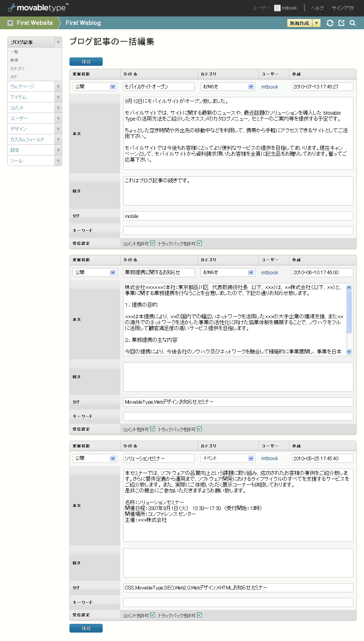Focus the 業務提携に関するお知らせ title field
The height and width of the screenshot is (641, 364).
coord(159,272)
